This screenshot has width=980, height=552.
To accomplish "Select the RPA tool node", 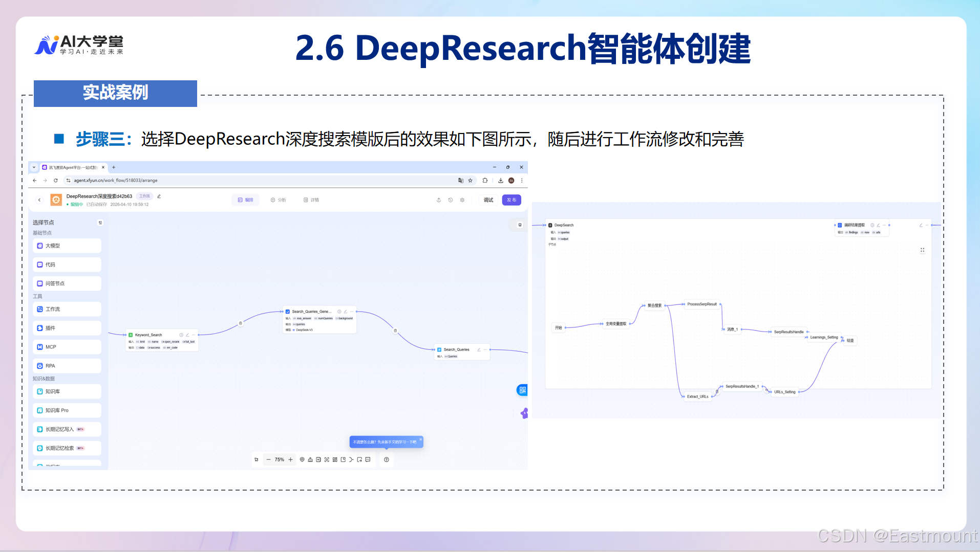I will point(67,366).
